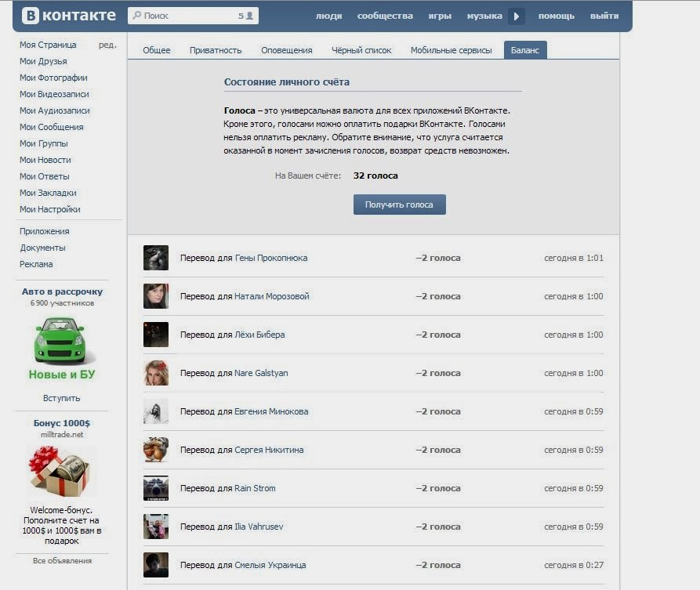Open profile link Лёхи Бибера
The width and height of the screenshot is (700, 590).
259,335
